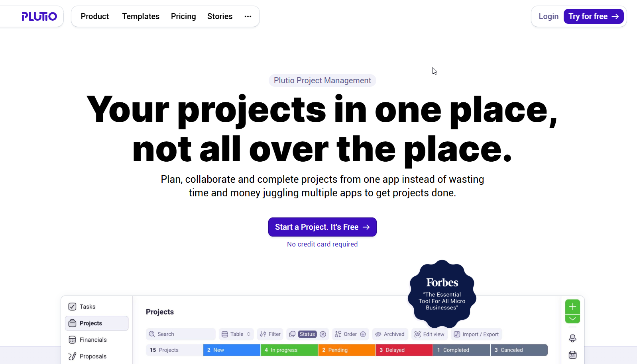This screenshot has height=364, width=637.
Task: Select Financials in the sidebar
Action: click(x=93, y=340)
